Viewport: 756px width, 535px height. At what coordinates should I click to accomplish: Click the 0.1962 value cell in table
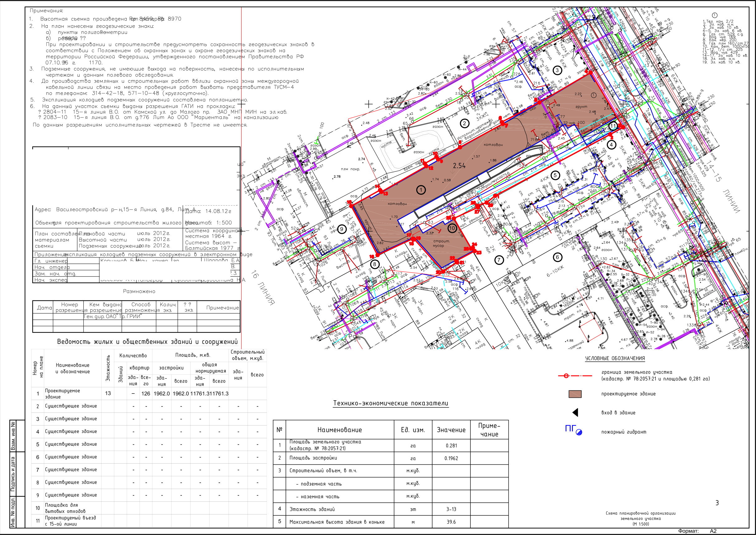tap(451, 458)
